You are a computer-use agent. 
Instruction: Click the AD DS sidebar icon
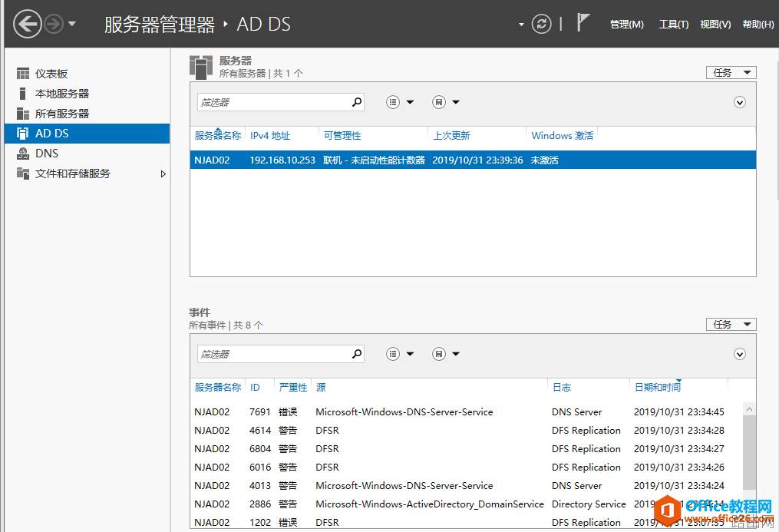pyautogui.click(x=22, y=133)
